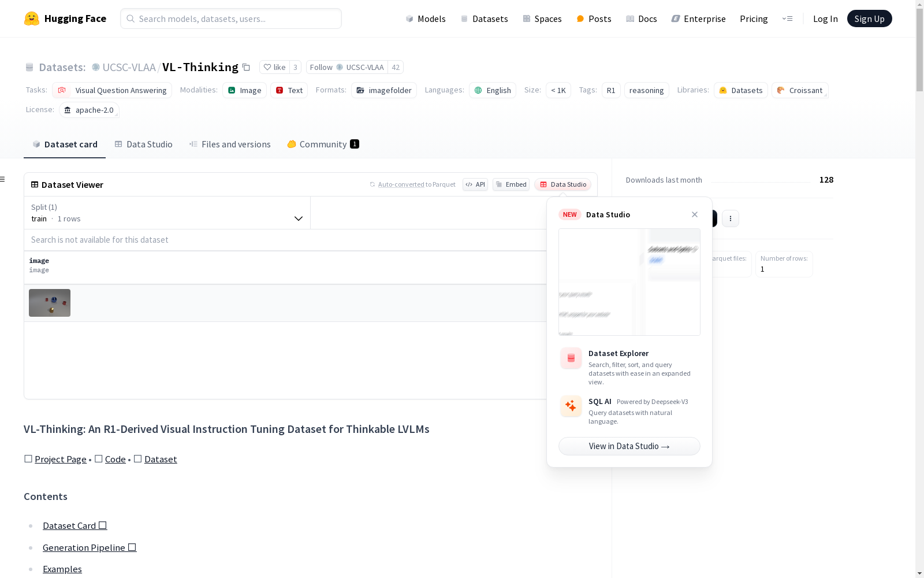This screenshot has width=924, height=578.
Task: Open the Data Studio tab
Action: pos(143,144)
